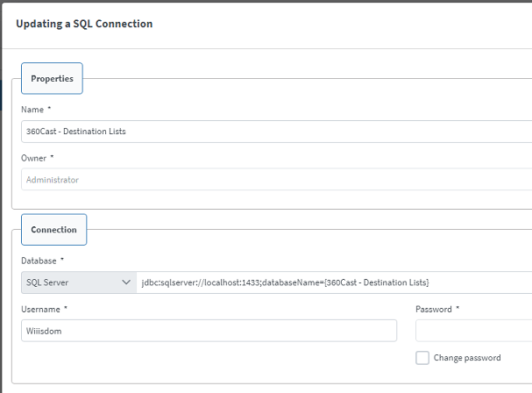The height and width of the screenshot is (393, 532).
Task: Tick the Change password checkbox
Action: point(422,358)
